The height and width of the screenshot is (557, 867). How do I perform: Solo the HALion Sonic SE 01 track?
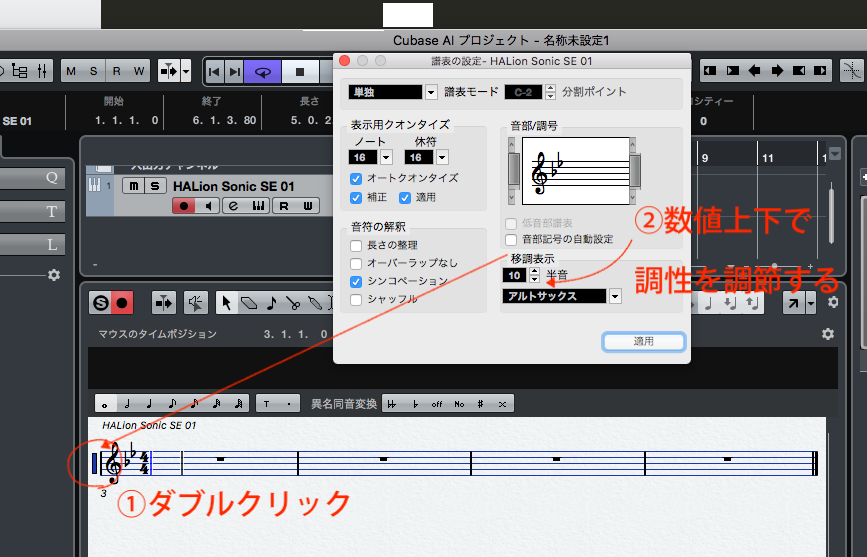click(x=155, y=186)
